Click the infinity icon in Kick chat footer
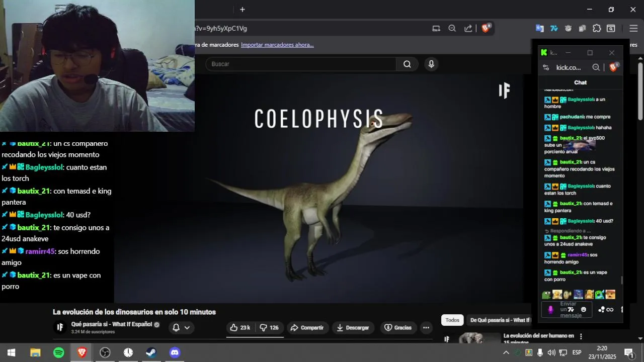The height and width of the screenshot is (362, 644). click(x=610, y=310)
